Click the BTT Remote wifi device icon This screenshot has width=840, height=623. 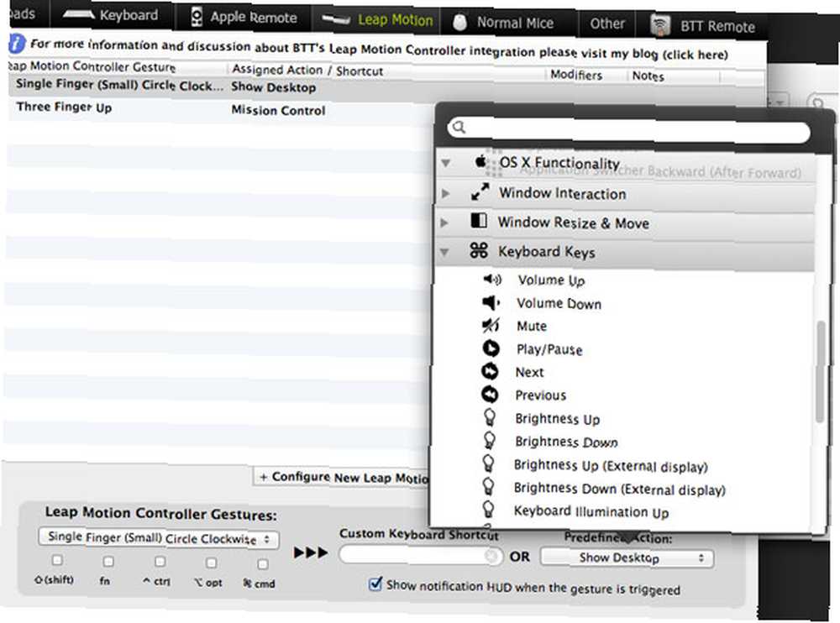click(660, 25)
